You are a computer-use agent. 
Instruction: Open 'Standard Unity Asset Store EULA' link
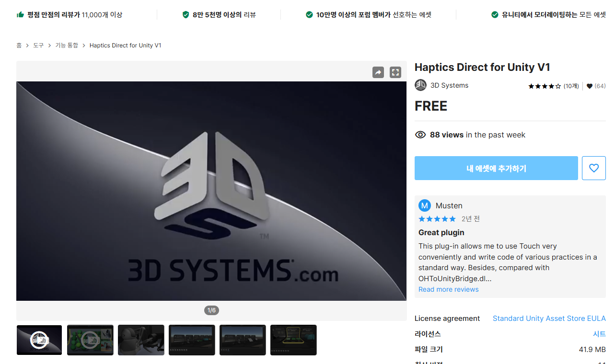(x=549, y=318)
